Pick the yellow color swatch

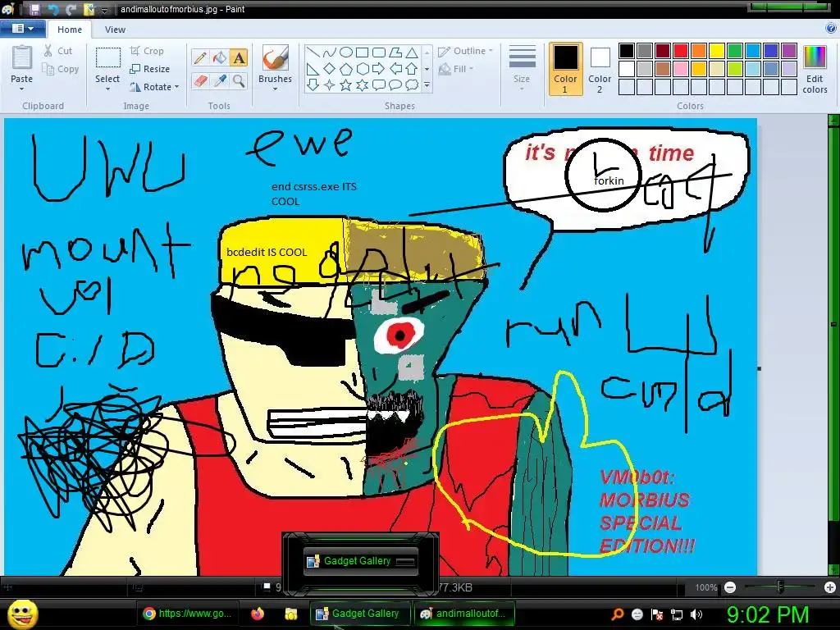coord(717,51)
